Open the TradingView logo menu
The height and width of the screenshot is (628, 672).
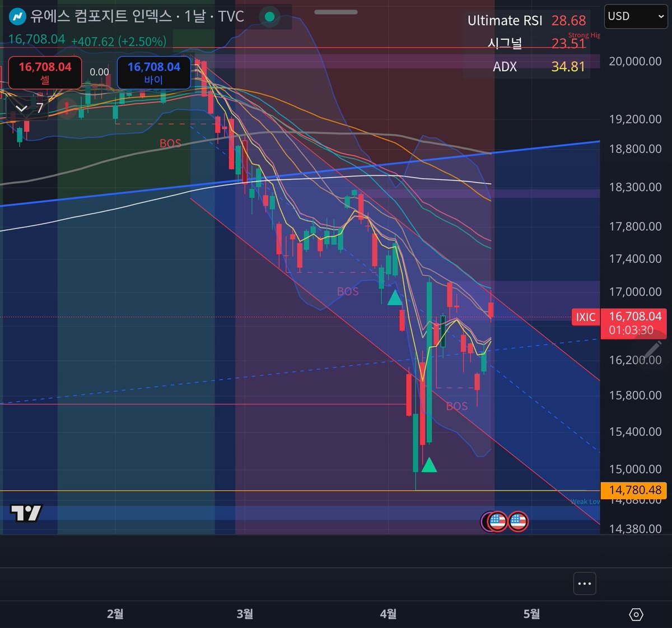[27, 511]
